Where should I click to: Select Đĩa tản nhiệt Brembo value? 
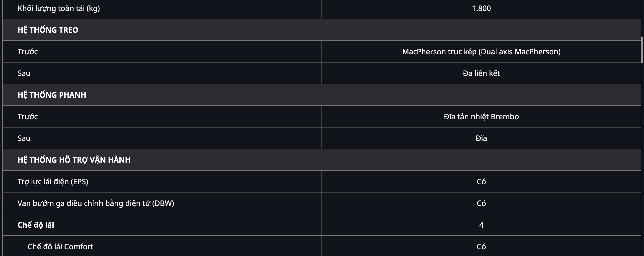pyautogui.click(x=481, y=116)
